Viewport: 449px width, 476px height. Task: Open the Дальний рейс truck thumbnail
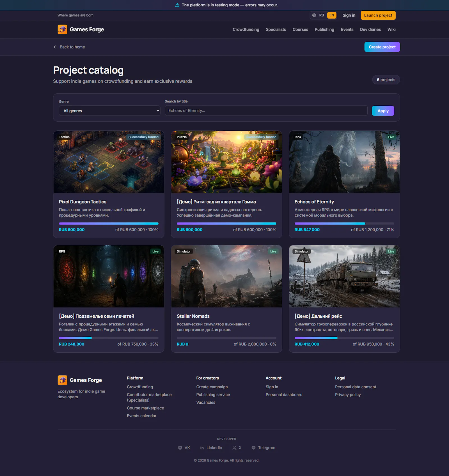pyautogui.click(x=344, y=276)
